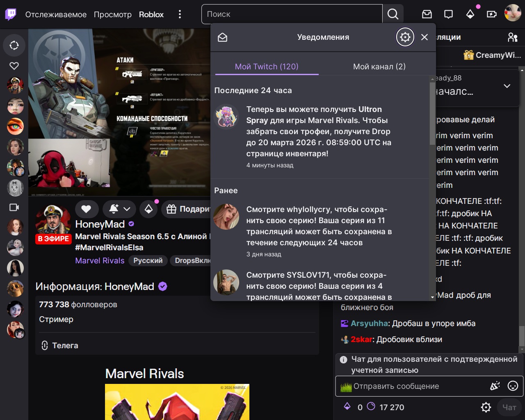
Task: Open the SYSLOV171 streak notification
Action: pos(321,283)
